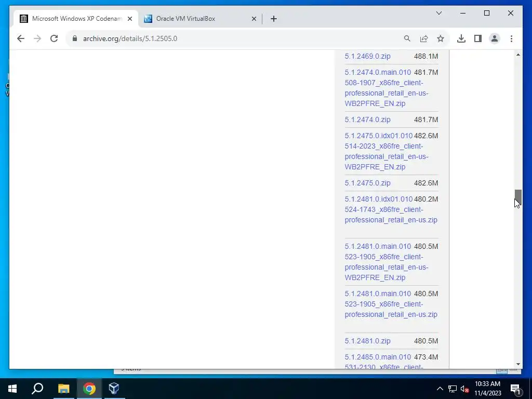Click the muted volume tray icon
This screenshot has width=532, height=399.
point(464,389)
